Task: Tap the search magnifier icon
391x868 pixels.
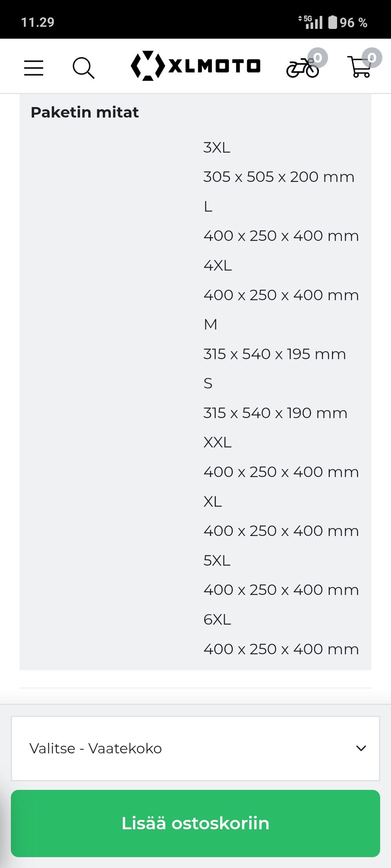Action: coord(83,68)
